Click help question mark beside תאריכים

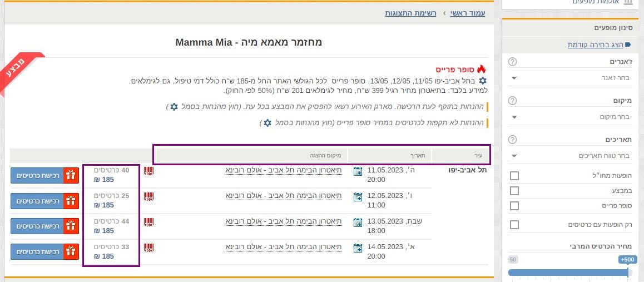513,140
